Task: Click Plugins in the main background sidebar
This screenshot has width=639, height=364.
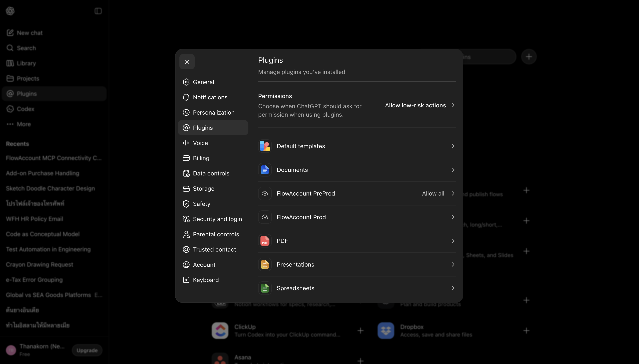Action: click(x=54, y=94)
